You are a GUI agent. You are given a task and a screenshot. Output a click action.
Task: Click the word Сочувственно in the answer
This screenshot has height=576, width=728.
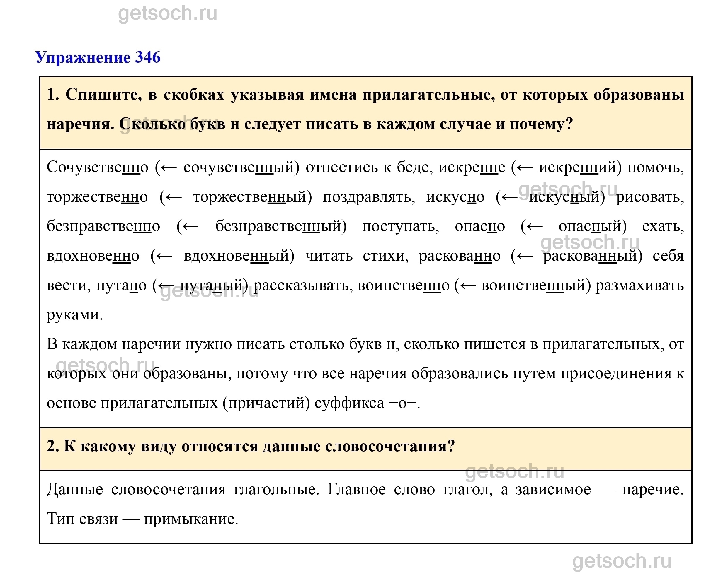[97, 167]
